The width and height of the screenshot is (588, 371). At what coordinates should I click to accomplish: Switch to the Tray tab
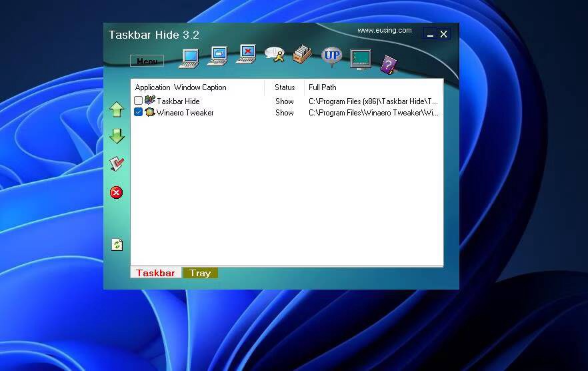[200, 273]
